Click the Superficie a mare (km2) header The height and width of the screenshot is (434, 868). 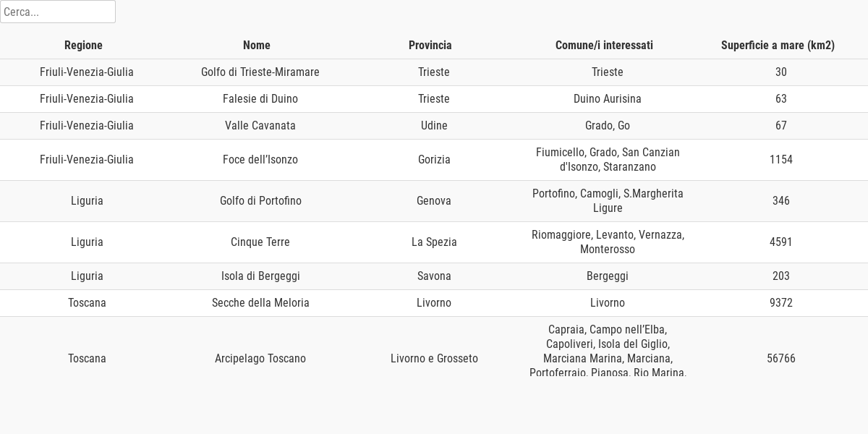pos(778,45)
